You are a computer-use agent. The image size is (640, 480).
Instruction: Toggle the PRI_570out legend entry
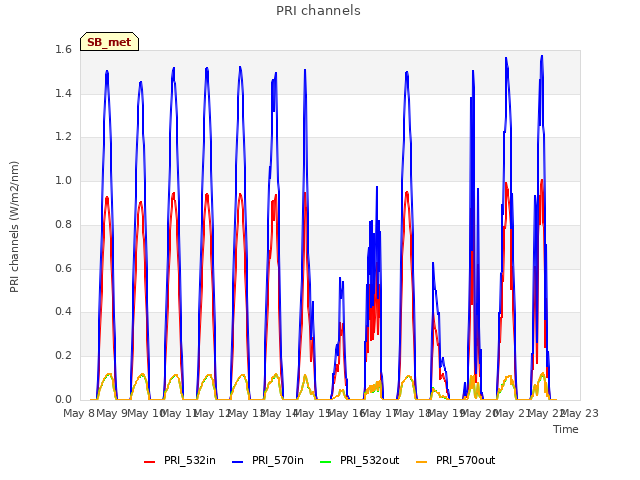coord(456,460)
